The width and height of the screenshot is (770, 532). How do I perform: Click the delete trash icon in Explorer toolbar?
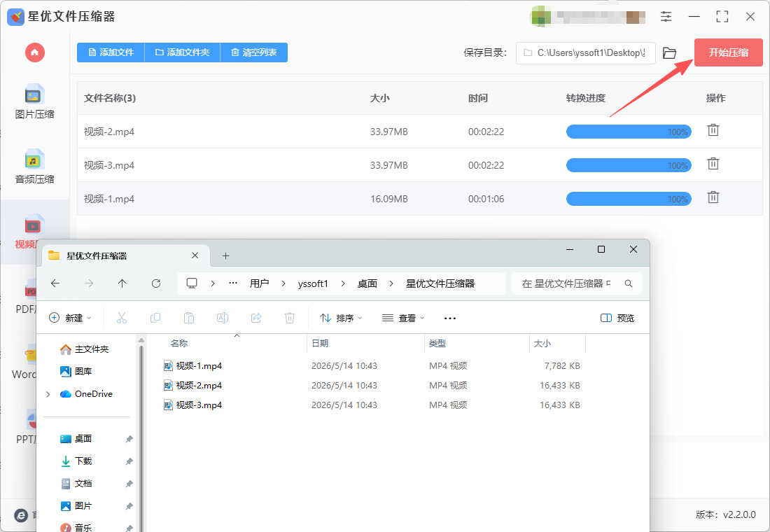pyautogui.click(x=290, y=318)
